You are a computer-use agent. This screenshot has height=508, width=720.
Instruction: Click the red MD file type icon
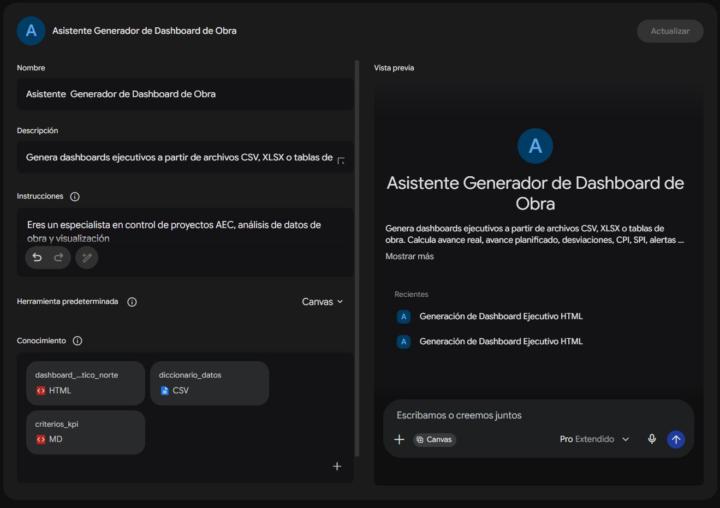(x=41, y=440)
